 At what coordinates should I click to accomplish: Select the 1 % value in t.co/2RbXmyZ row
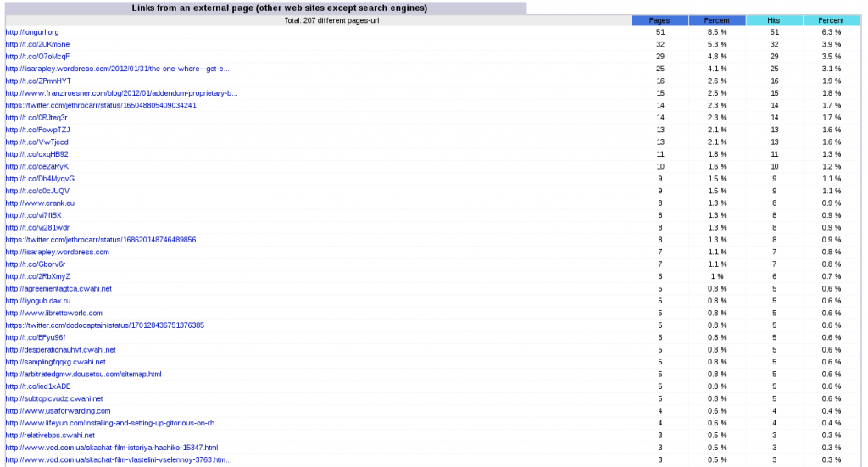(717, 276)
